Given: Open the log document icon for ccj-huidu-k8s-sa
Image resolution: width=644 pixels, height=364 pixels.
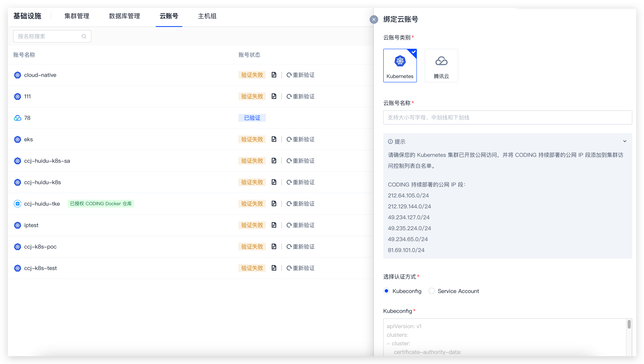Looking at the screenshot, I should pyautogui.click(x=274, y=161).
